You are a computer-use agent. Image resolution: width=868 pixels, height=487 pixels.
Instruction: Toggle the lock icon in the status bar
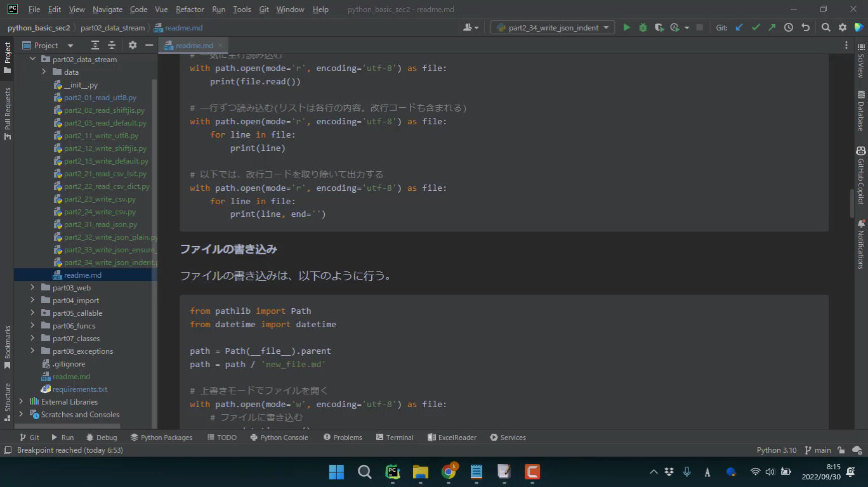pyautogui.click(x=841, y=450)
